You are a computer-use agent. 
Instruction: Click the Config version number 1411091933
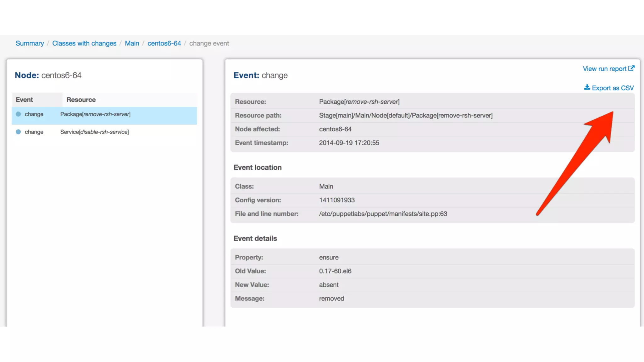(337, 200)
